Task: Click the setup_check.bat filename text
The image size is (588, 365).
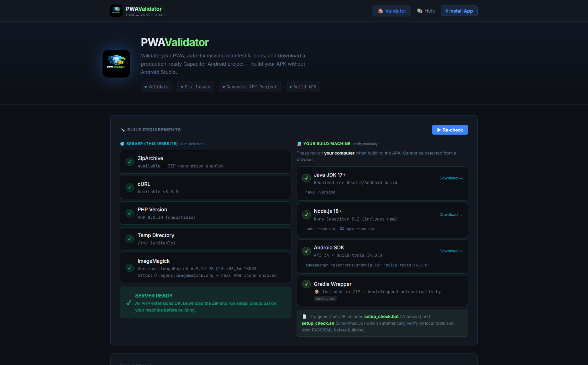Action: coord(381,317)
